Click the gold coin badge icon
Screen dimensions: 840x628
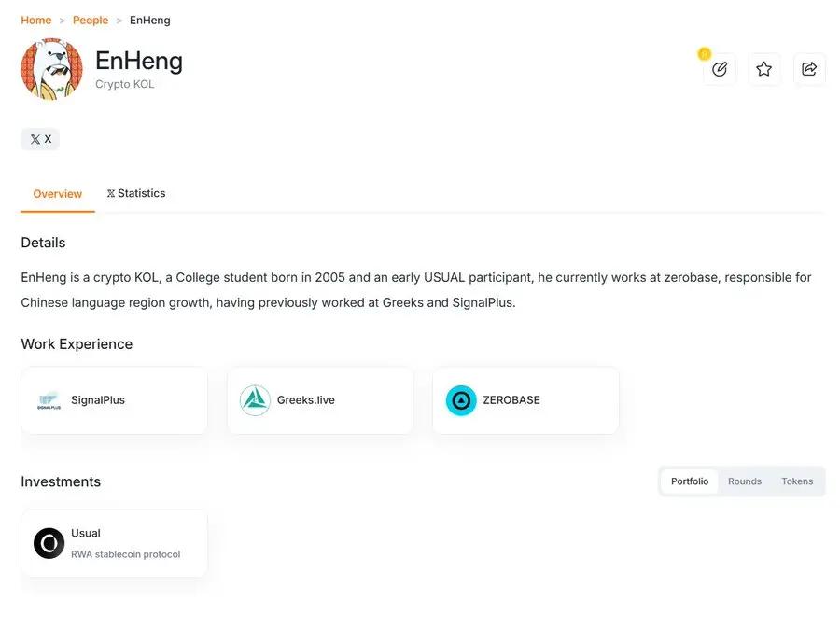click(705, 54)
